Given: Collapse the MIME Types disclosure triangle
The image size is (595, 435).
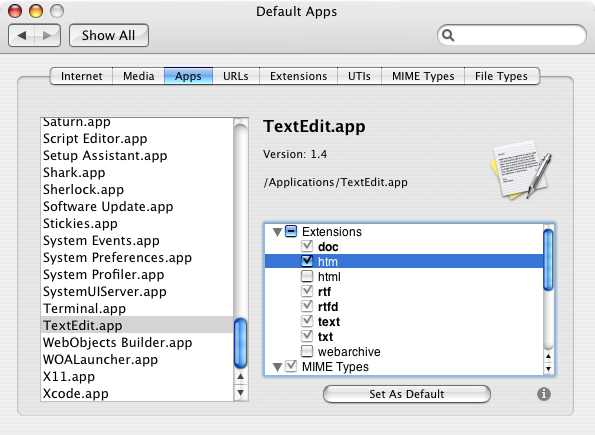Looking at the screenshot, I should click(x=277, y=367).
